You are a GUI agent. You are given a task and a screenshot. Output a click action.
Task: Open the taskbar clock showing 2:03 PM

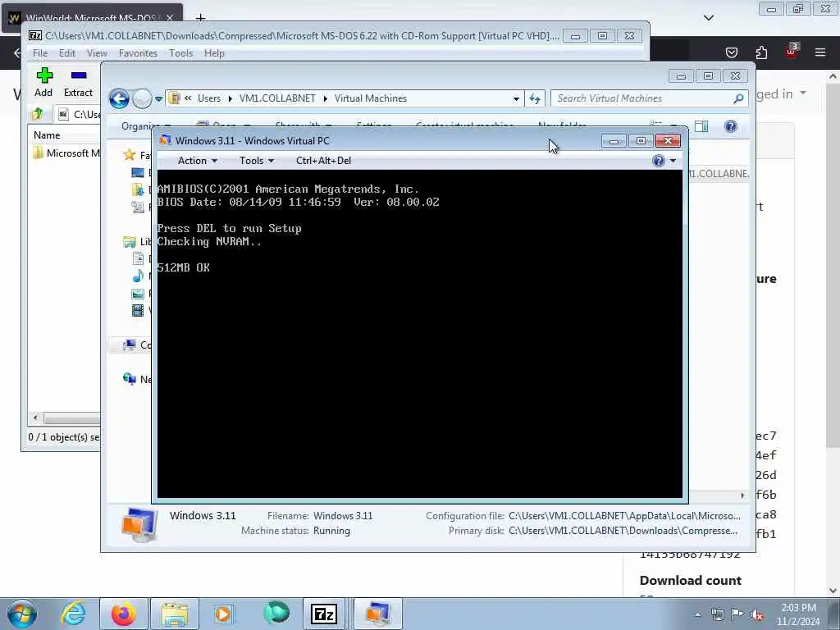coord(798,614)
